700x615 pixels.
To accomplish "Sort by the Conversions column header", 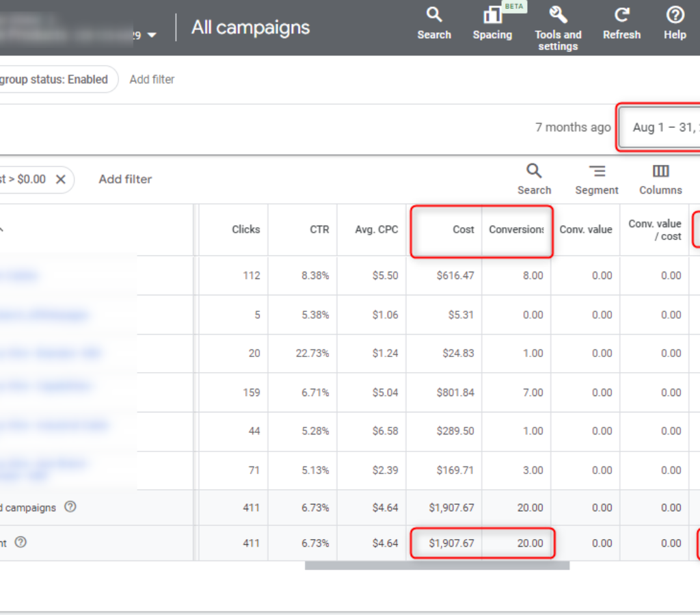I will 516,230.
